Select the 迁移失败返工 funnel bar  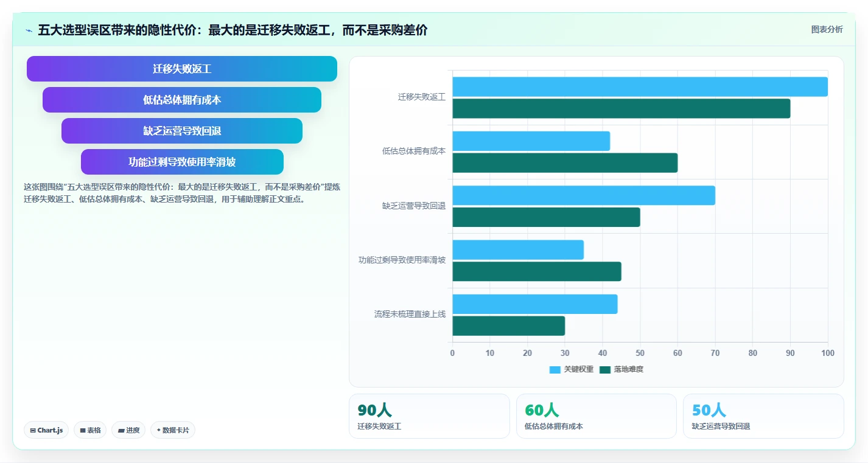coord(182,69)
